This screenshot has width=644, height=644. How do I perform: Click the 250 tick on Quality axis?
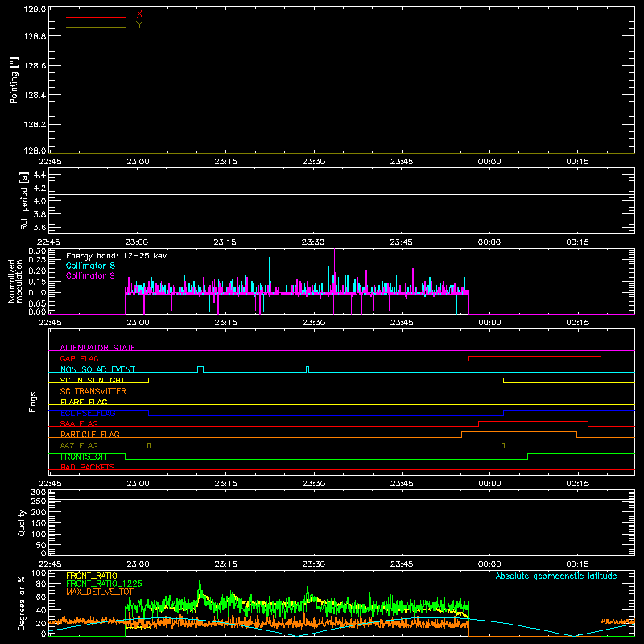click(39, 502)
